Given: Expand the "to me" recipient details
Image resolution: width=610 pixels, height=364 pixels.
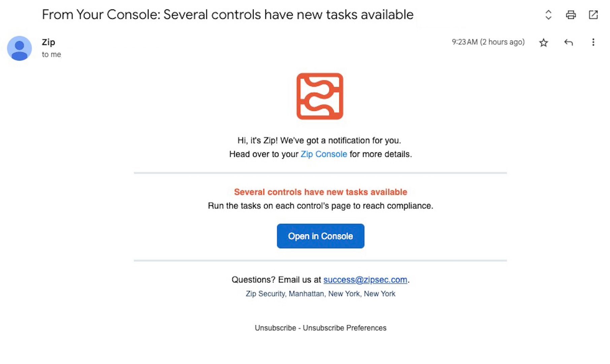Looking at the screenshot, I should pos(51,55).
